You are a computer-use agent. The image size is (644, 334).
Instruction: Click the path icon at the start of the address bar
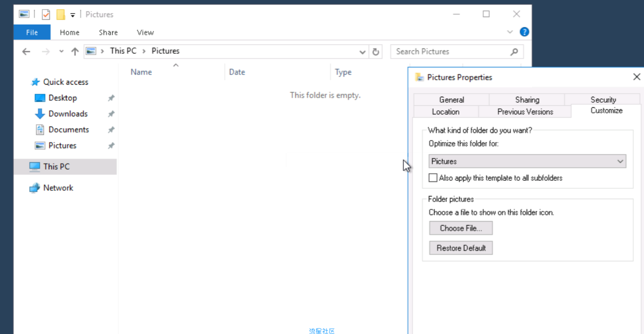tap(91, 51)
